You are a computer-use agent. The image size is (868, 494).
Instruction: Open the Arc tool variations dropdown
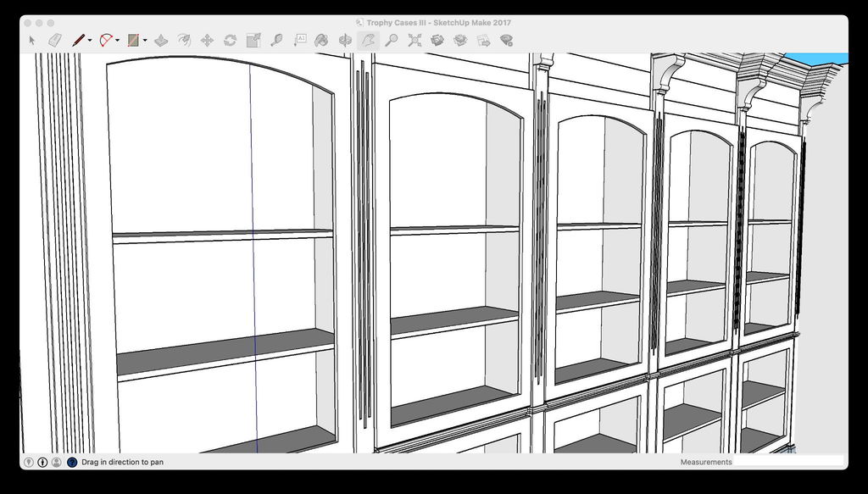116,40
